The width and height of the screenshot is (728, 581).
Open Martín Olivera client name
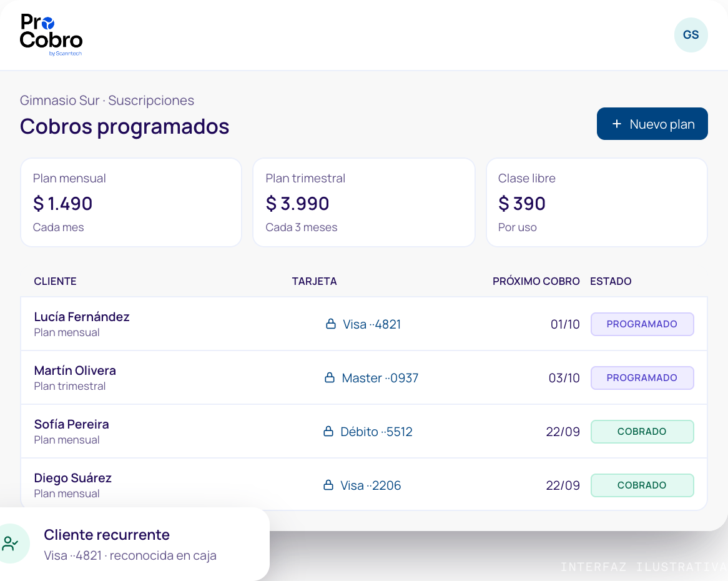click(75, 370)
